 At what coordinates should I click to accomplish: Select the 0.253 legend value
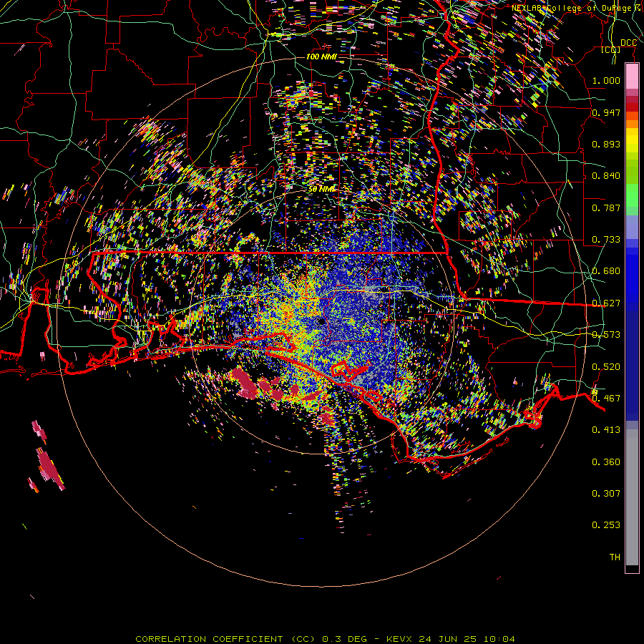pos(606,525)
